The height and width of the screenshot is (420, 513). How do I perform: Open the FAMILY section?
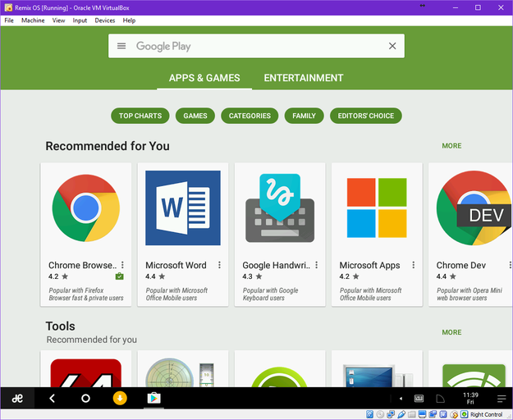coord(305,116)
